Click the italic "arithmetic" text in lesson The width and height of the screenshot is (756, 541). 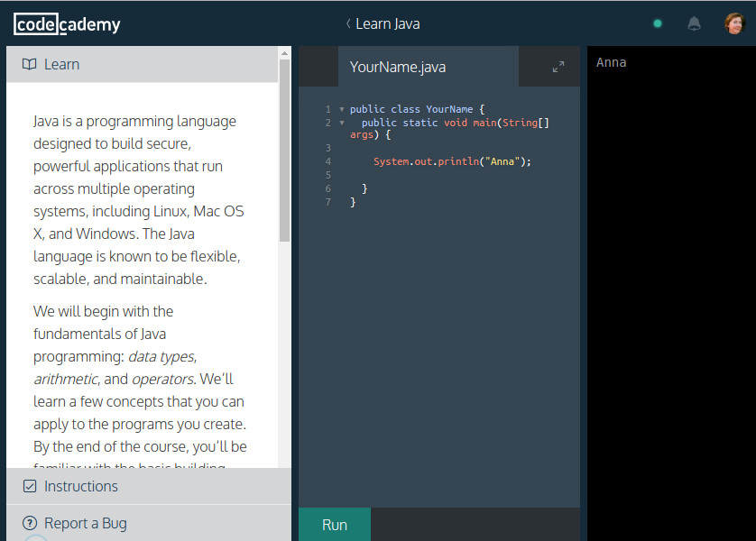click(66, 379)
